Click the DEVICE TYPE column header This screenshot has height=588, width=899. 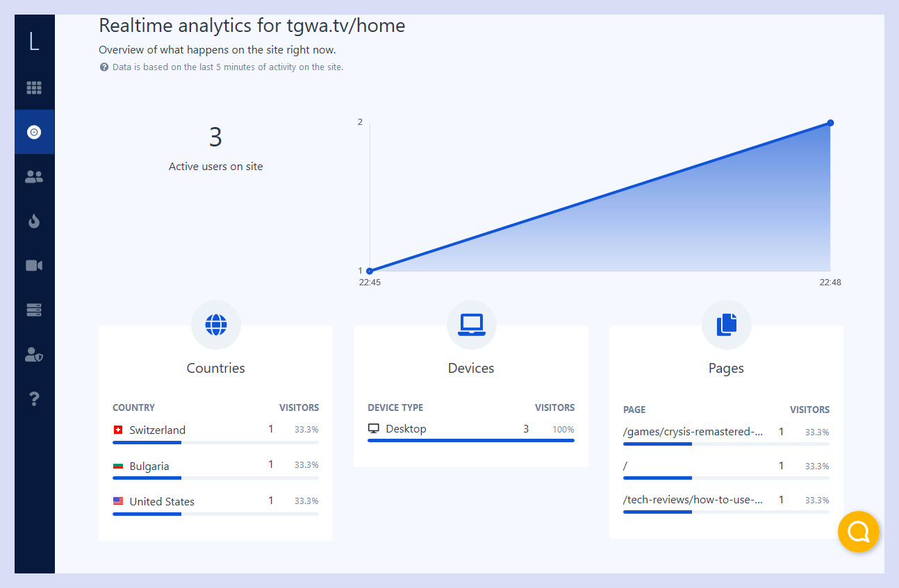pos(395,408)
